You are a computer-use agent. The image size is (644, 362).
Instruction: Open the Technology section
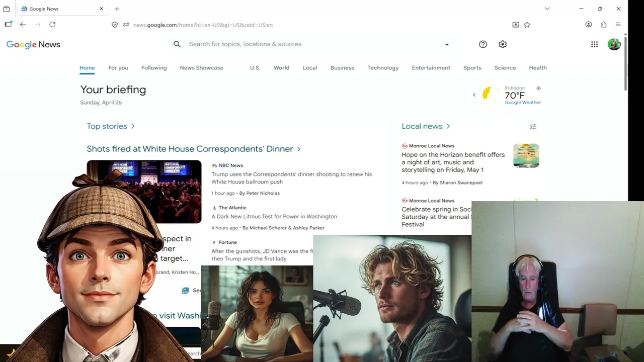tap(383, 68)
